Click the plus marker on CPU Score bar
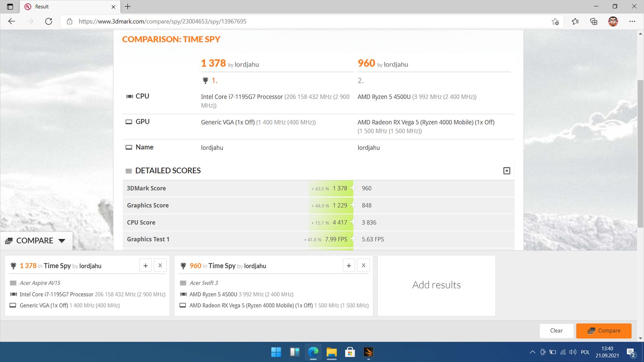Image resolution: width=644 pixels, height=362 pixels. coord(353,221)
